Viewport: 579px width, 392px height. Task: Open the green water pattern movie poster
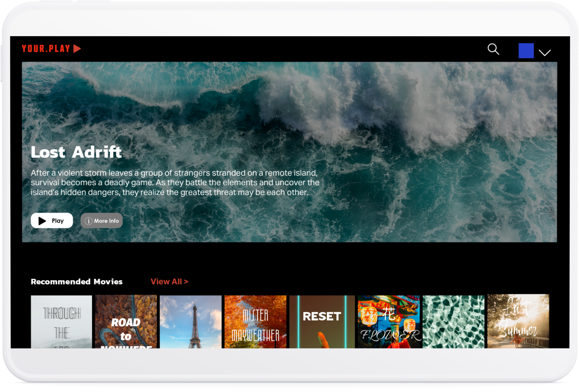453,322
